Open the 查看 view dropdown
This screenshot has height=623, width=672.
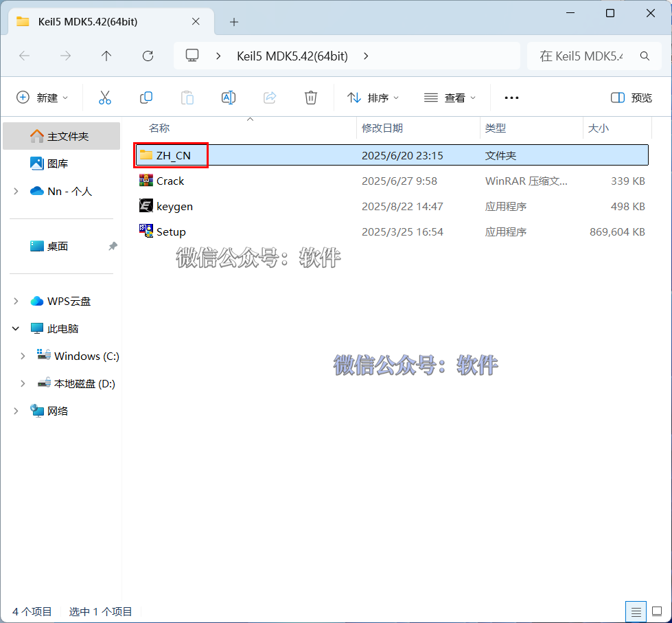point(450,98)
